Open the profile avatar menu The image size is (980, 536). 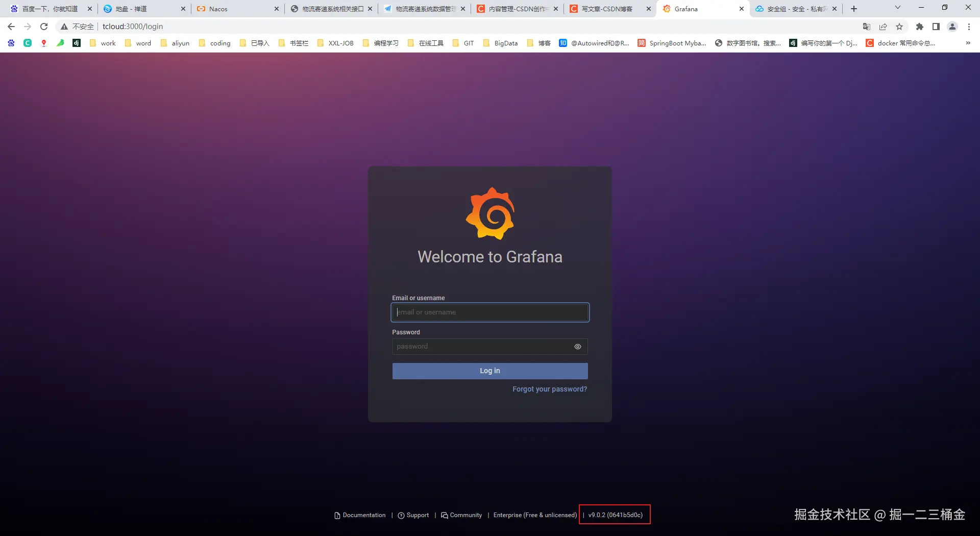[x=952, y=27]
